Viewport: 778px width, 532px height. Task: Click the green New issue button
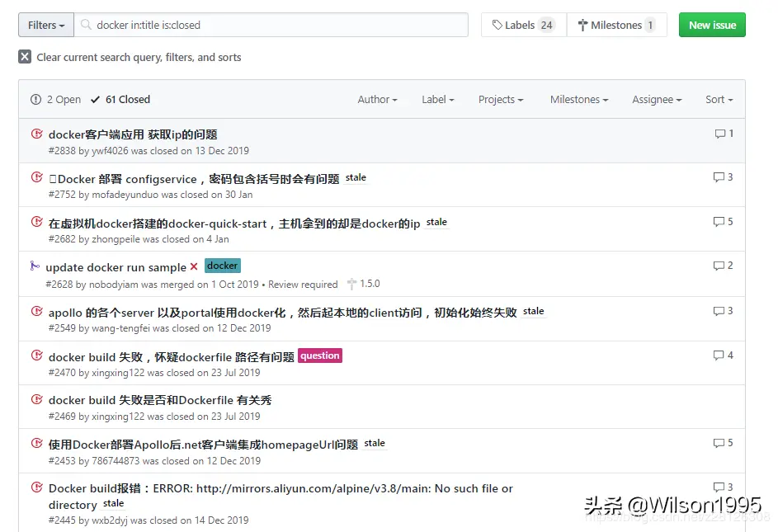(x=711, y=25)
